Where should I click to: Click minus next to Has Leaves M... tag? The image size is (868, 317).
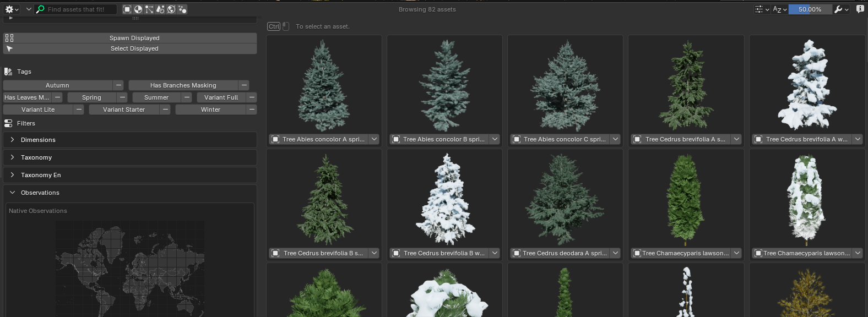[x=57, y=97]
